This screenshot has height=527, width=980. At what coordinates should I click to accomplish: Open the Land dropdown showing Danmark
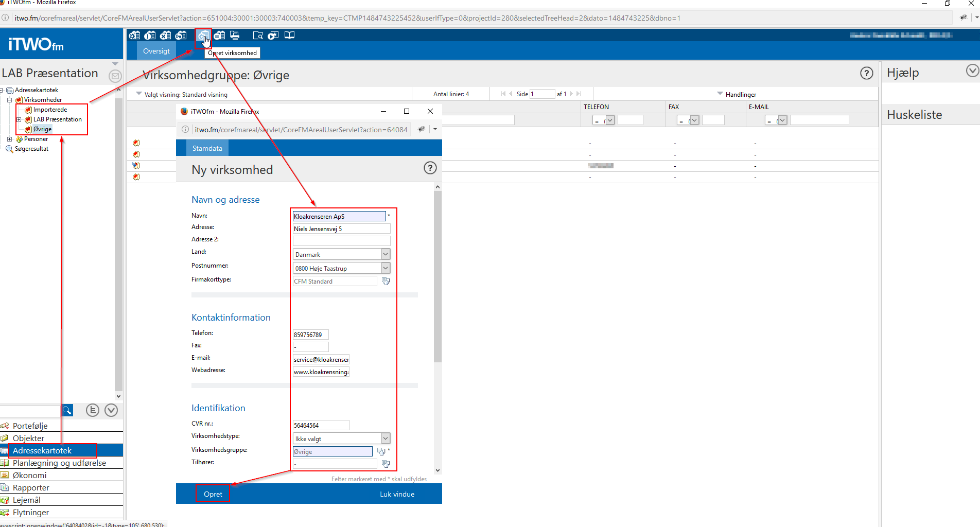coord(385,254)
